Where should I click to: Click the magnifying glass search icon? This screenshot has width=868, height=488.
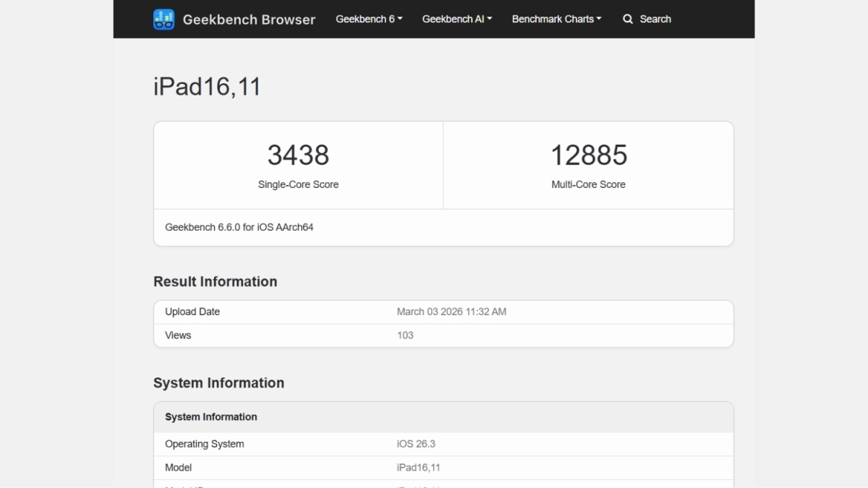[x=627, y=19]
